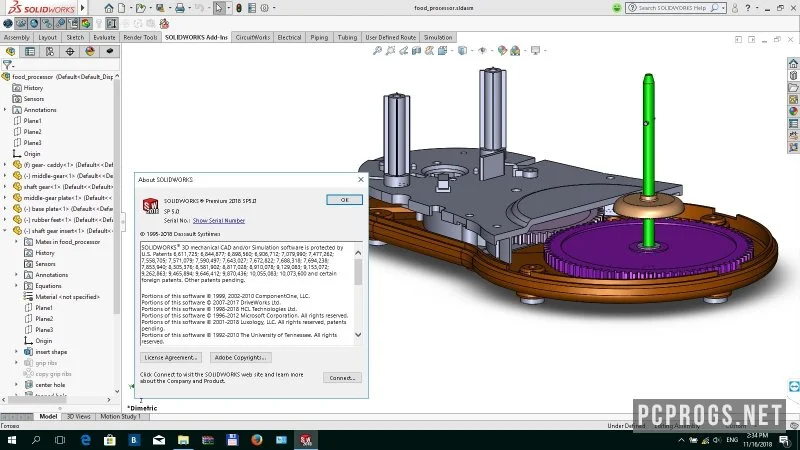Expand the Annotations folder under food_processor
Screen dimensions: 800x450
pos(5,110)
